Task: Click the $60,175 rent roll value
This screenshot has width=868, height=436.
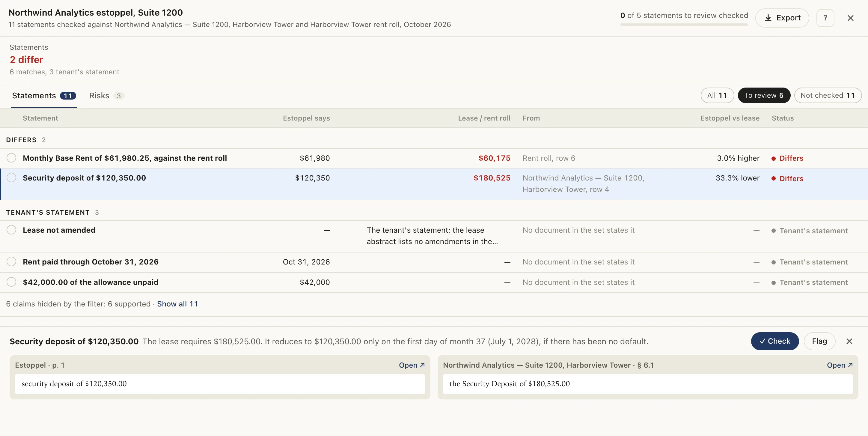Action: 494,158
